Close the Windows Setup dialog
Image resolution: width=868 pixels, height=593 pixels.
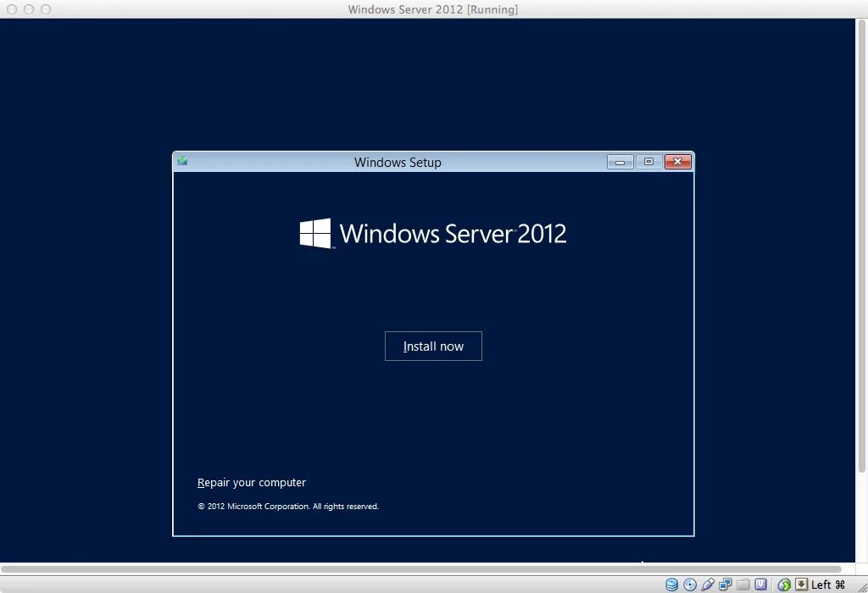point(677,162)
